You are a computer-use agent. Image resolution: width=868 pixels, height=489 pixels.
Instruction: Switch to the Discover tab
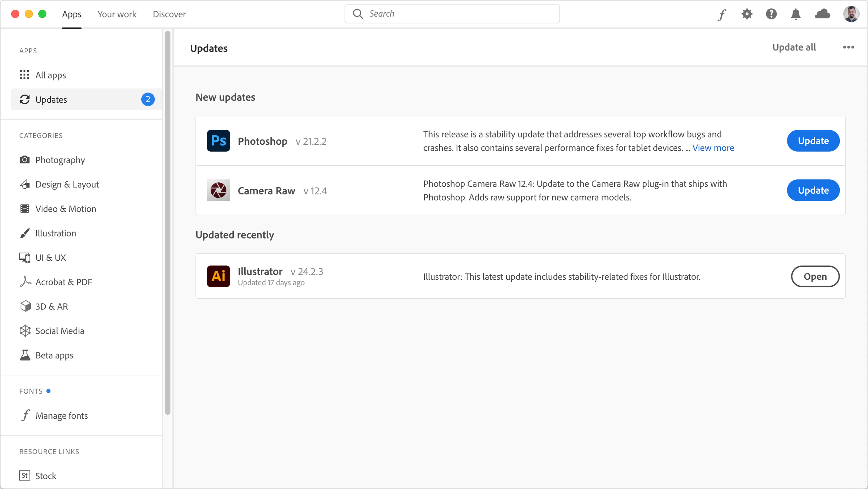point(169,14)
